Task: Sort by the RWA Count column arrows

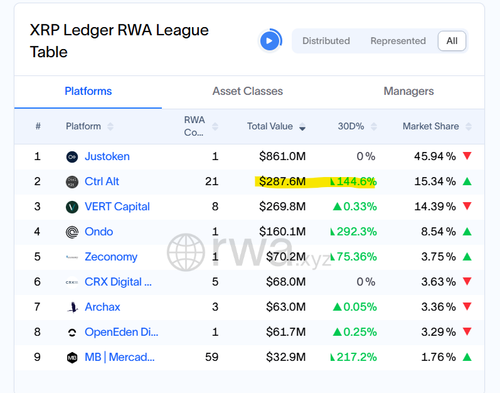Action: 215,127
